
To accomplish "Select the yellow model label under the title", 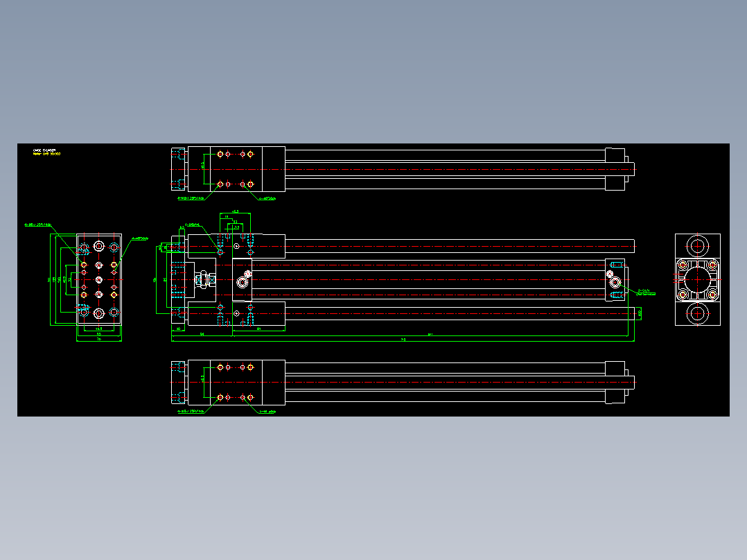I will 46,154.
